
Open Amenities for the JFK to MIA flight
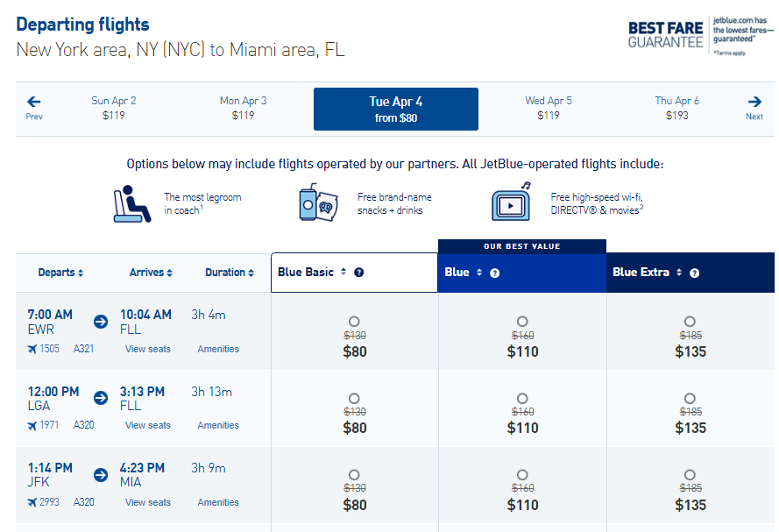(218, 502)
